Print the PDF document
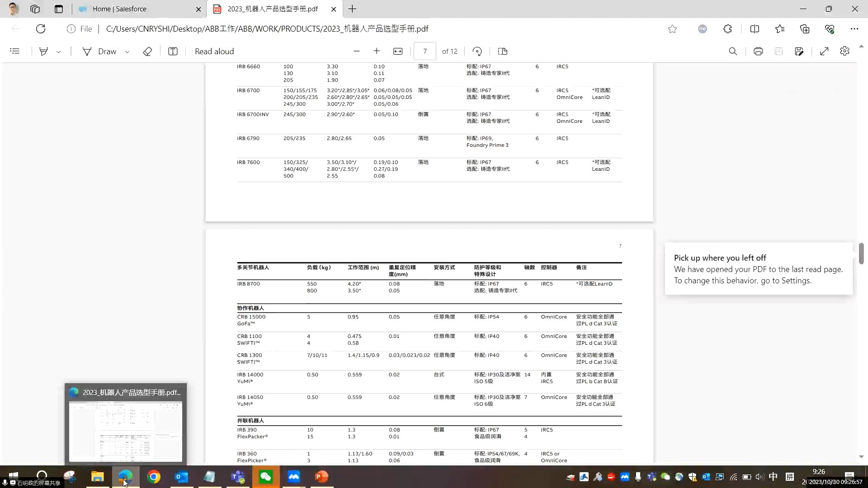The height and width of the screenshot is (488, 868). click(758, 52)
